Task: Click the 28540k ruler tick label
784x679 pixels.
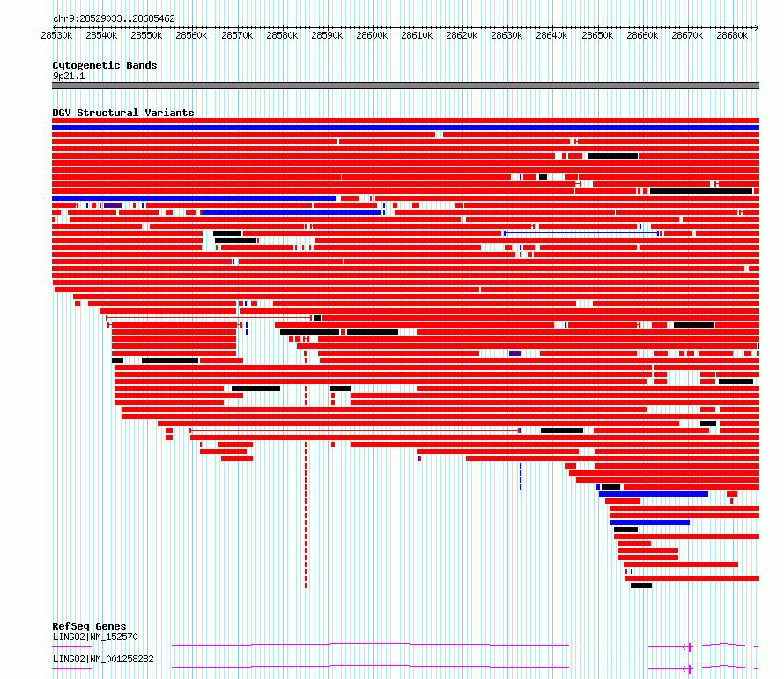Action: pos(101,35)
